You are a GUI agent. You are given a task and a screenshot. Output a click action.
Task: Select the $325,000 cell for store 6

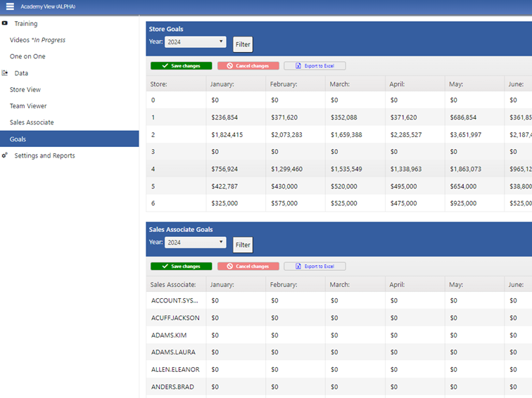[x=236, y=203]
